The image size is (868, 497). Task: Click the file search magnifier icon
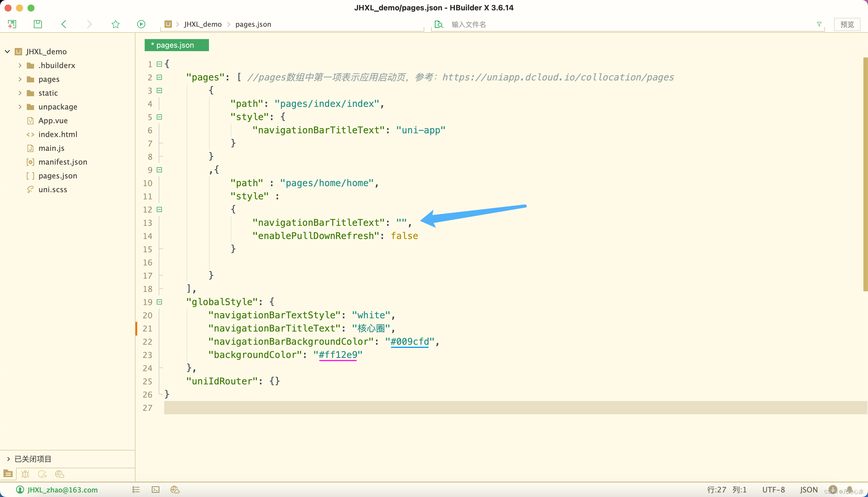point(439,24)
